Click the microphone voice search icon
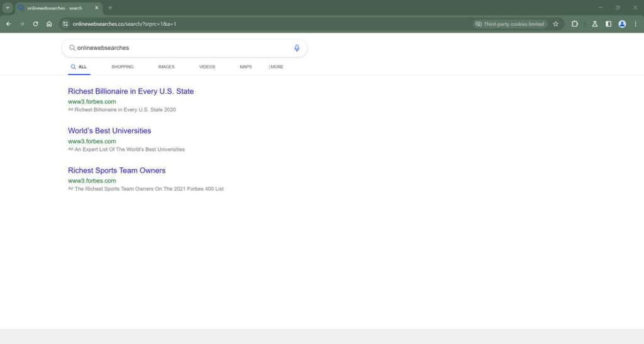Viewport: 644px width, 344px height. pyautogui.click(x=297, y=48)
